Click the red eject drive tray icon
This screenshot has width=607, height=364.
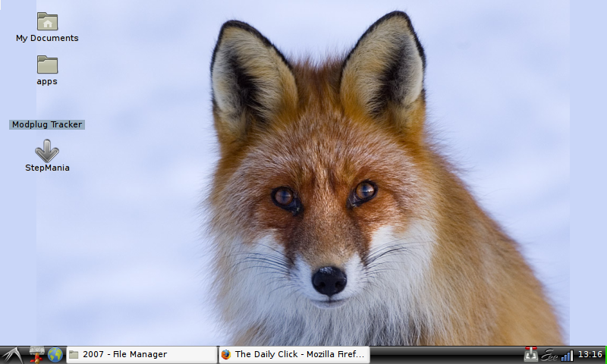click(530, 354)
